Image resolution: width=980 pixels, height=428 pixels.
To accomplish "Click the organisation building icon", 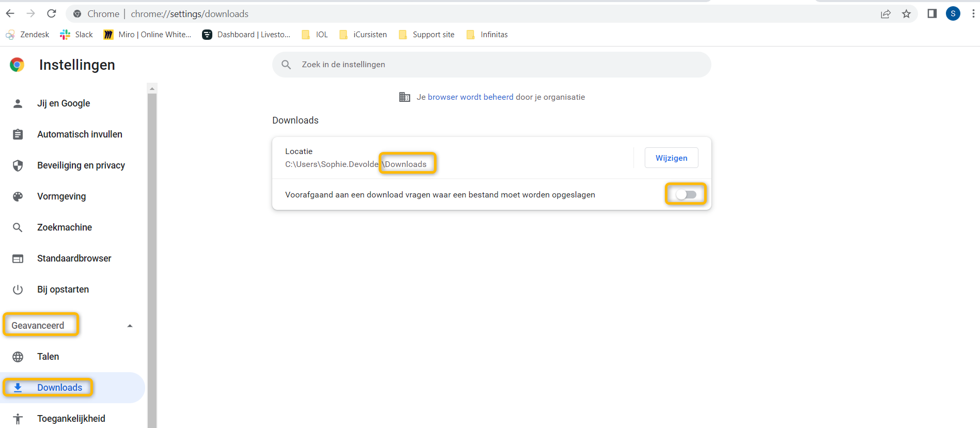I will tap(405, 97).
